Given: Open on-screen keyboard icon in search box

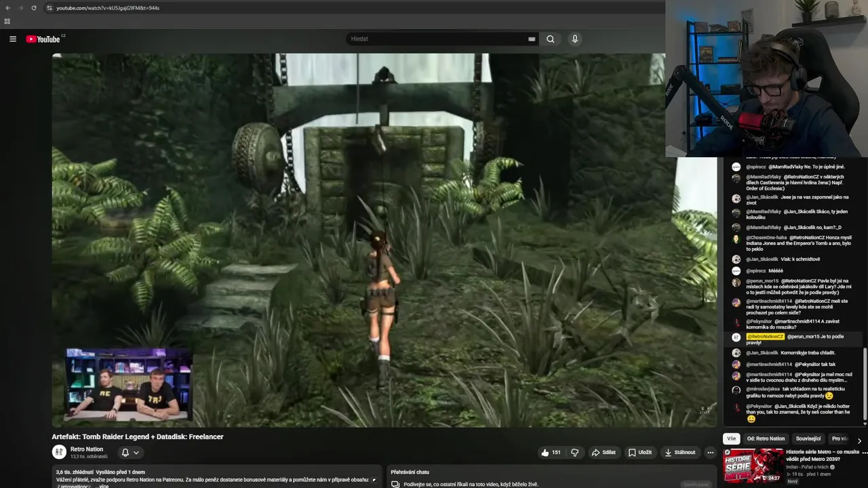Looking at the screenshot, I should tap(532, 39).
